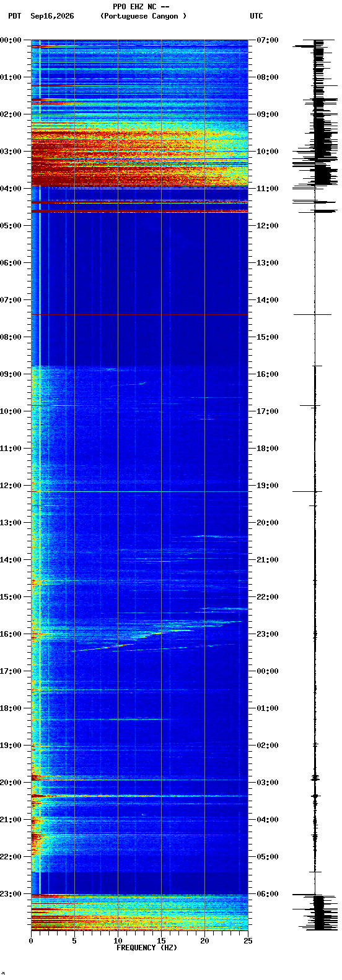Click the "20" frequency axis tick label

point(204,941)
